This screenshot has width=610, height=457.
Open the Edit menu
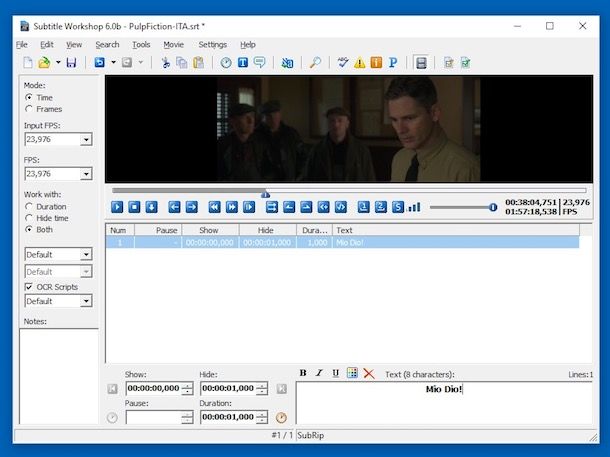point(47,45)
